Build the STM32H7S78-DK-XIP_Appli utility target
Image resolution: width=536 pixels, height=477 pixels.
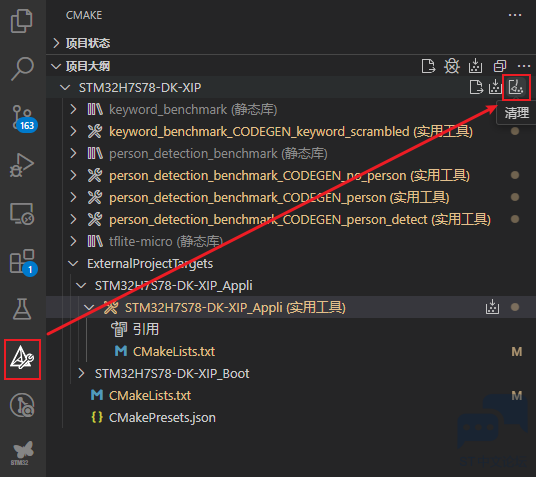click(x=492, y=307)
